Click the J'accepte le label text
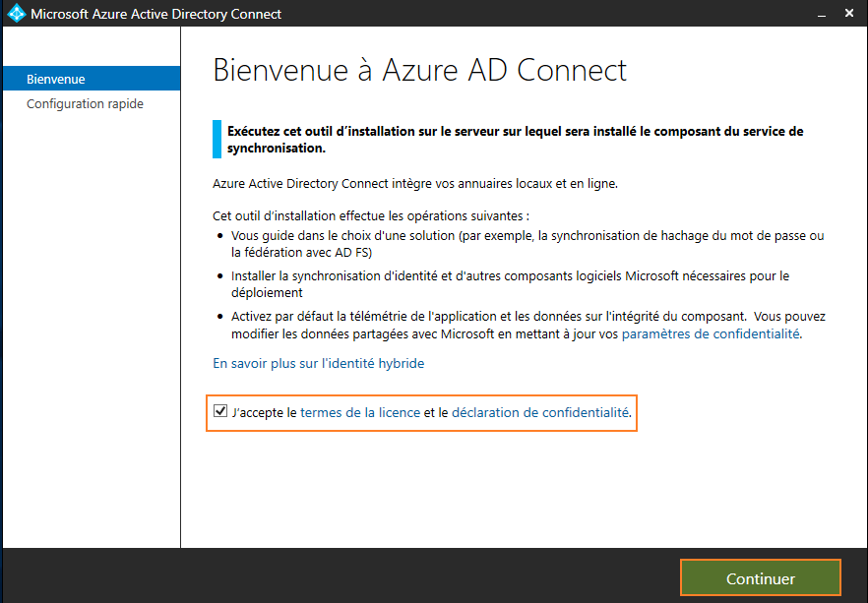 pyautogui.click(x=265, y=413)
